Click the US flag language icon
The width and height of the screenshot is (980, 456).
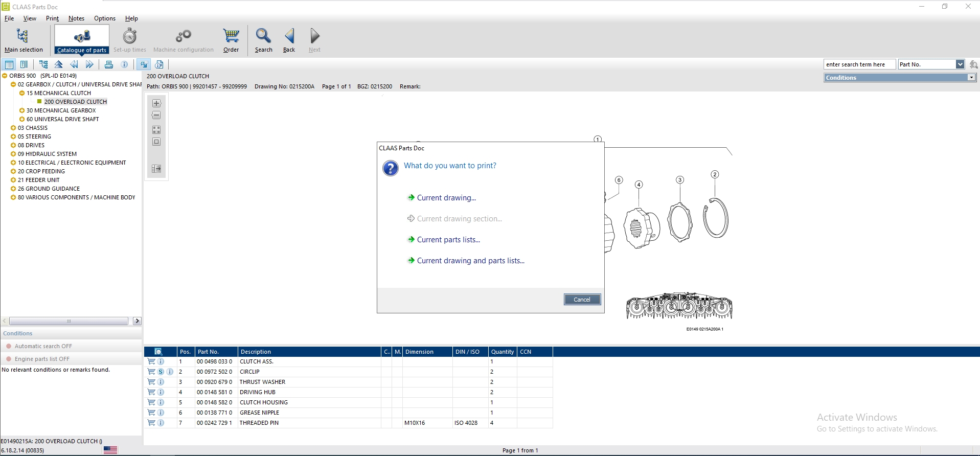[110, 450]
